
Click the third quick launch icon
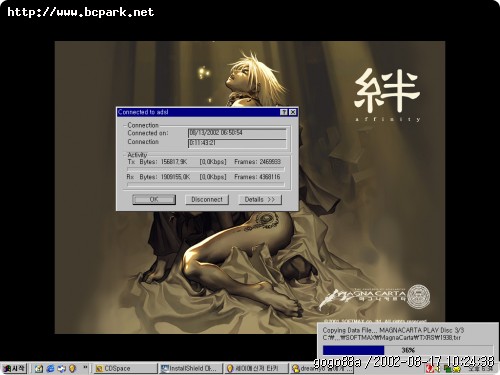(62, 368)
